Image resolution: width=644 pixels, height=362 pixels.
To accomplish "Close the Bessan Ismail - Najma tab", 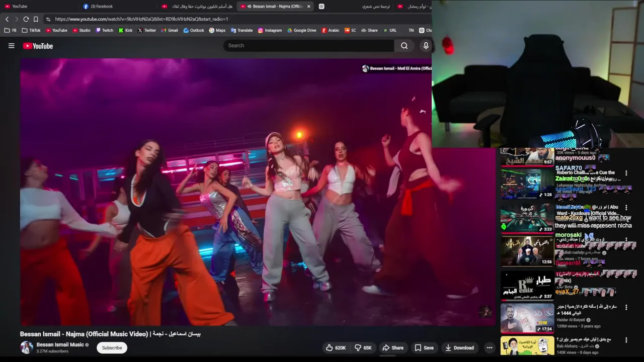I will (309, 7).
